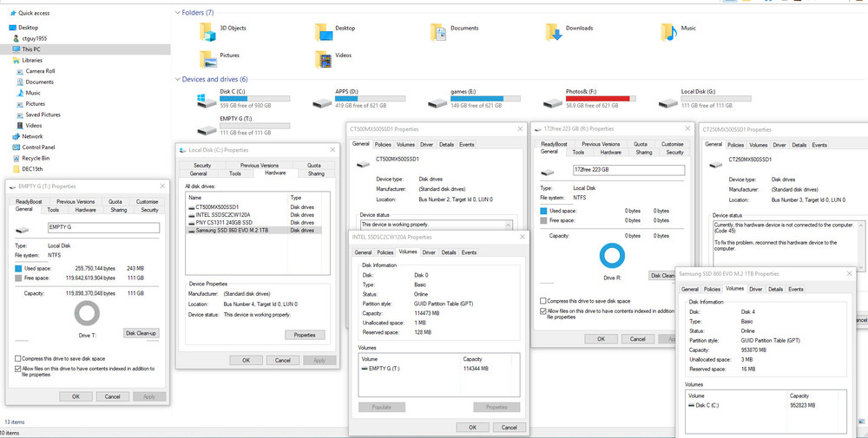
Task: Click OK in INTEL SSDSC2CW120A Properties
Action: point(472,428)
